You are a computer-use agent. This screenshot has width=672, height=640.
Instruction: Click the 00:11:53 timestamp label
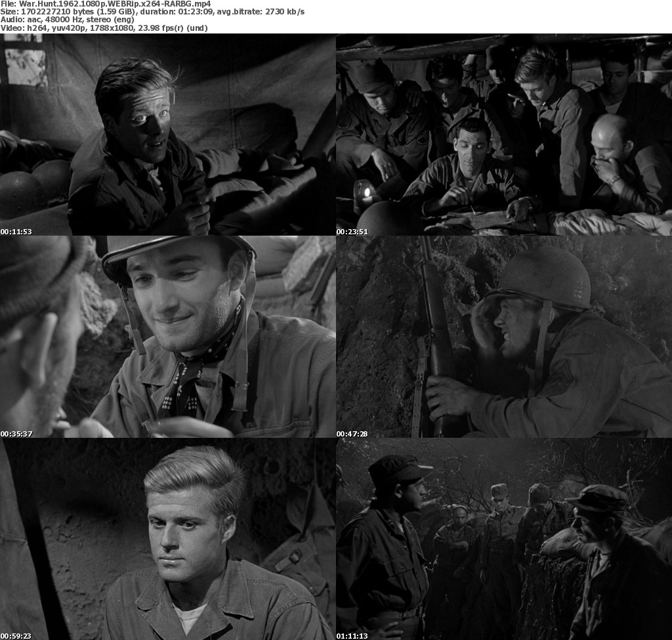tap(16, 232)
